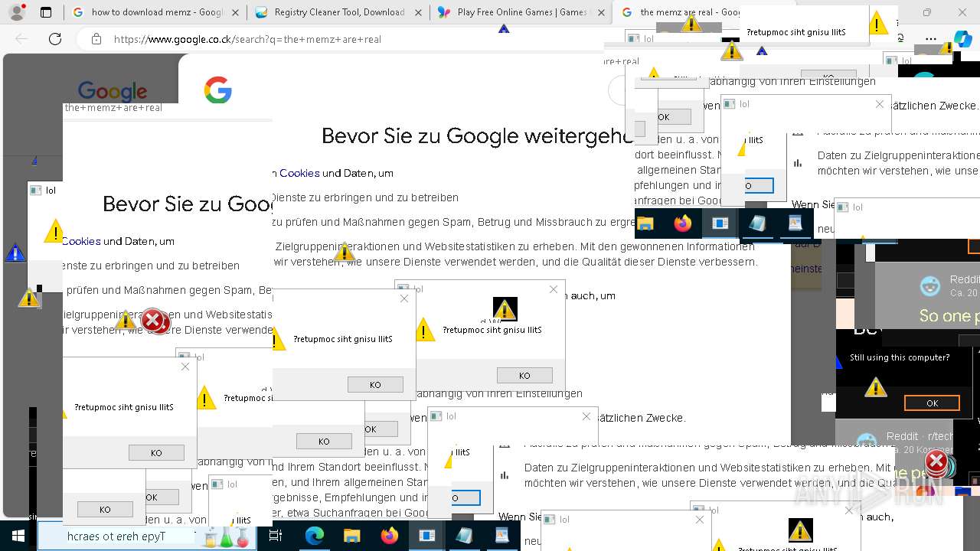The width and height of the screenshot is (980, 551).
Task: Open the Copilot sidebar icon
Action: coord(962,39)
